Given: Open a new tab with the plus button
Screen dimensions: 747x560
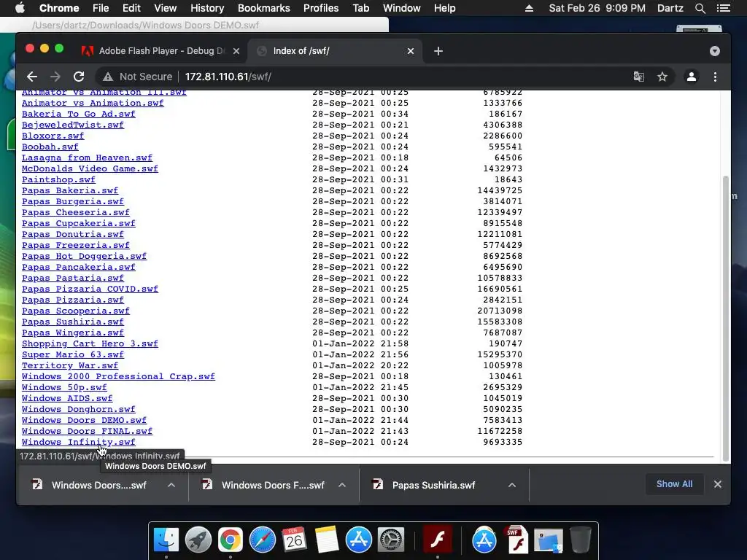Looking at the screenshot, I should pos(438,51).
